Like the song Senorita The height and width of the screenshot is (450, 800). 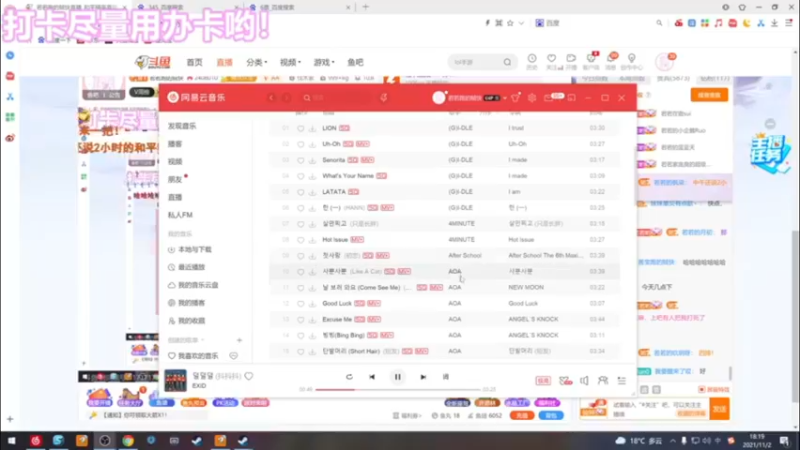click(301, 160)
